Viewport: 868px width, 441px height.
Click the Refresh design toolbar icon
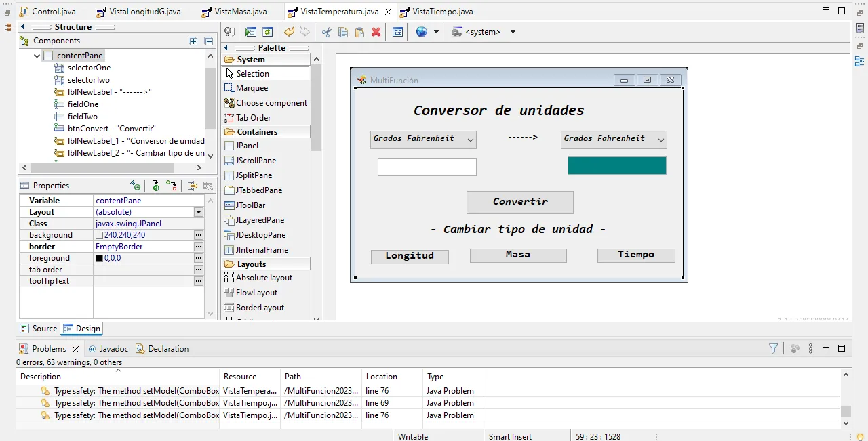point(268,32)
